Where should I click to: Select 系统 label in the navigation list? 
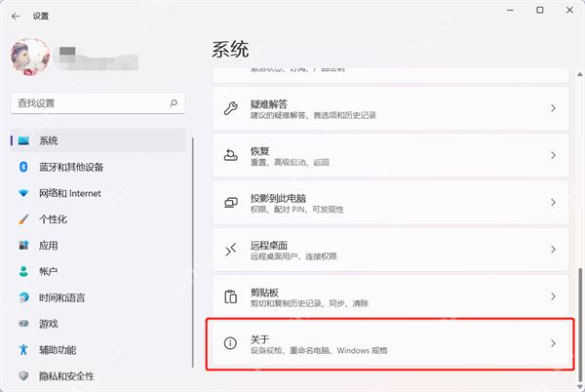point(49,140)
